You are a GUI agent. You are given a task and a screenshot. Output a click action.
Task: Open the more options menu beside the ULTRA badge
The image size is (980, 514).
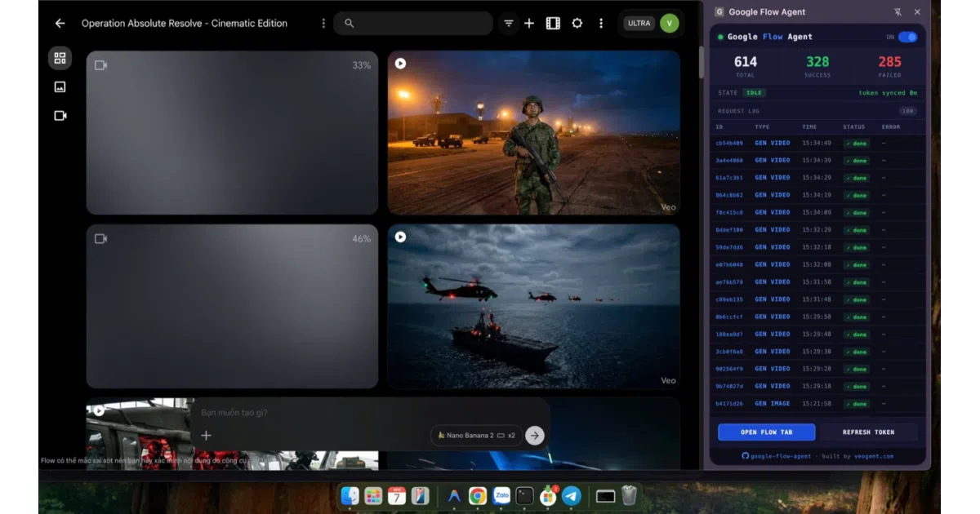(601, 24)
